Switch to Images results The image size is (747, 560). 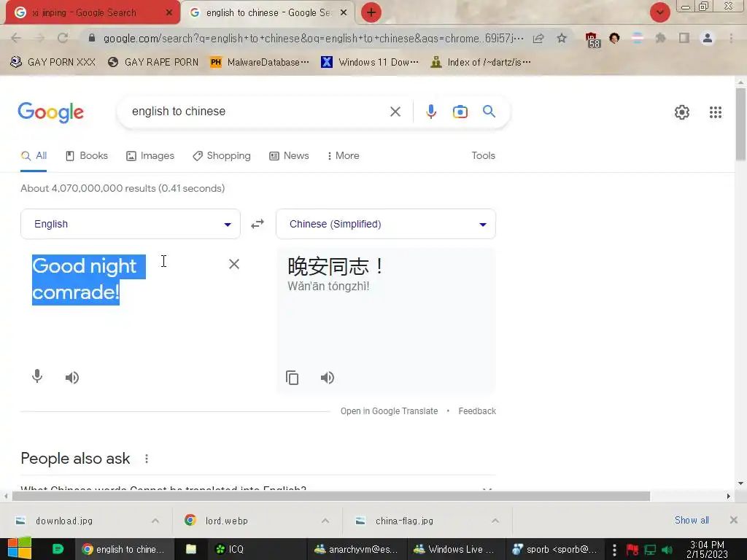(150, 156)
